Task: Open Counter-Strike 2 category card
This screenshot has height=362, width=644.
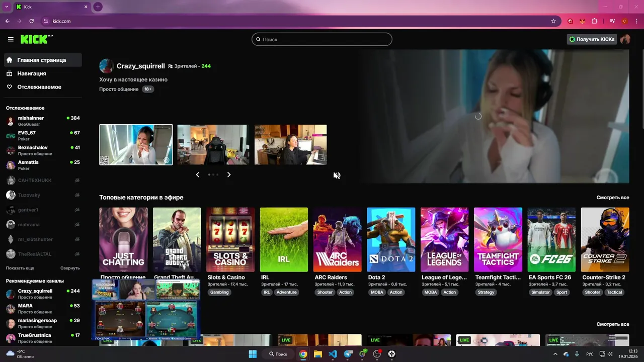Action: pyautogui.click(x=605, y=240)
